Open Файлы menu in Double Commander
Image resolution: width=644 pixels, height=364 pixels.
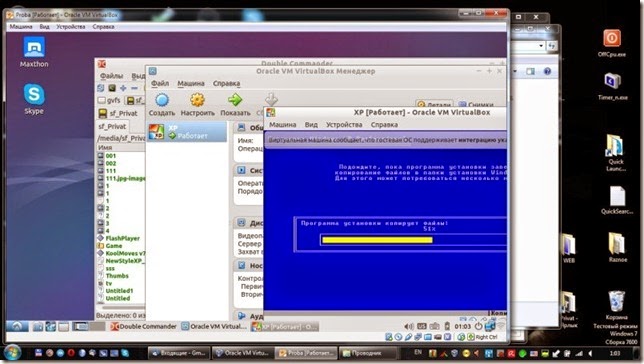111,76
